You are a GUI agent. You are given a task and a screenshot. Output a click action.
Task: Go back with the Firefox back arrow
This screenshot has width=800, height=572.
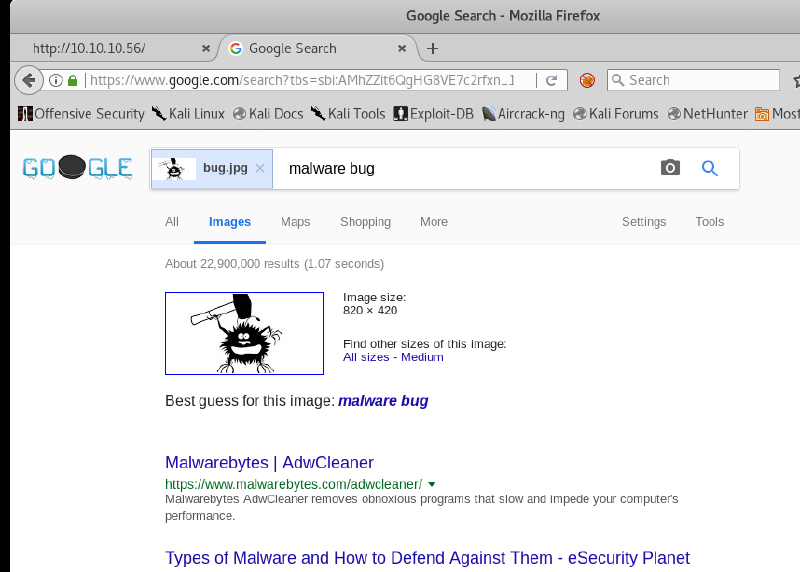coord(29,80)
